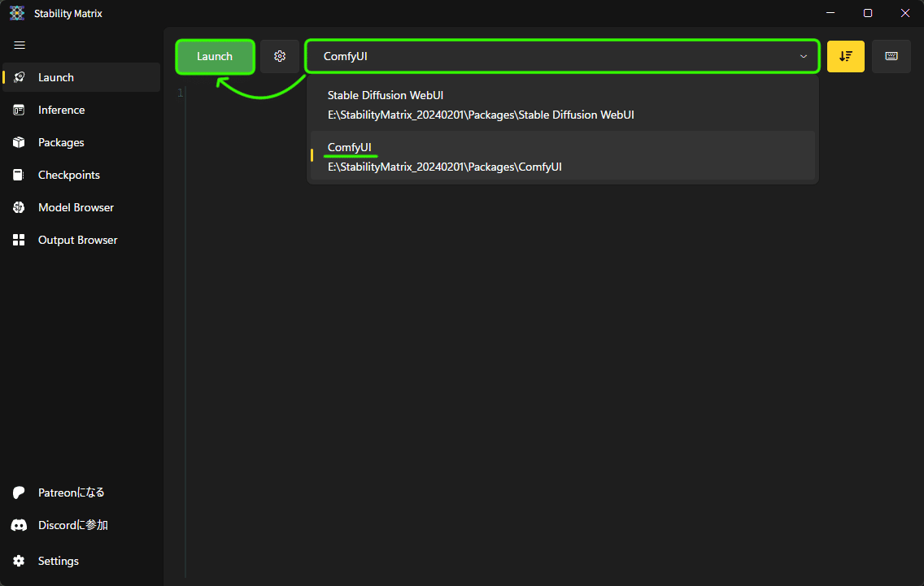Click the Stability Matrix app logo
924x586 pixels.
click(17, 13)
